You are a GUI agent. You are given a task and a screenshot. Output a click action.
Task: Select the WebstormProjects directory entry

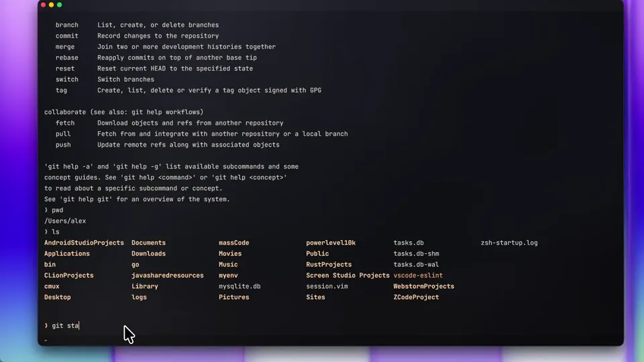pos(424,286)
